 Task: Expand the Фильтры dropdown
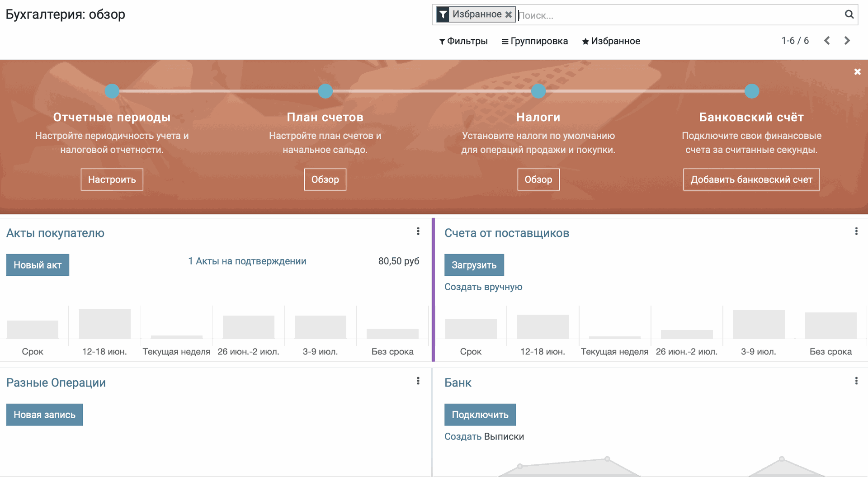pyautogui.click(x=463, y=41)
